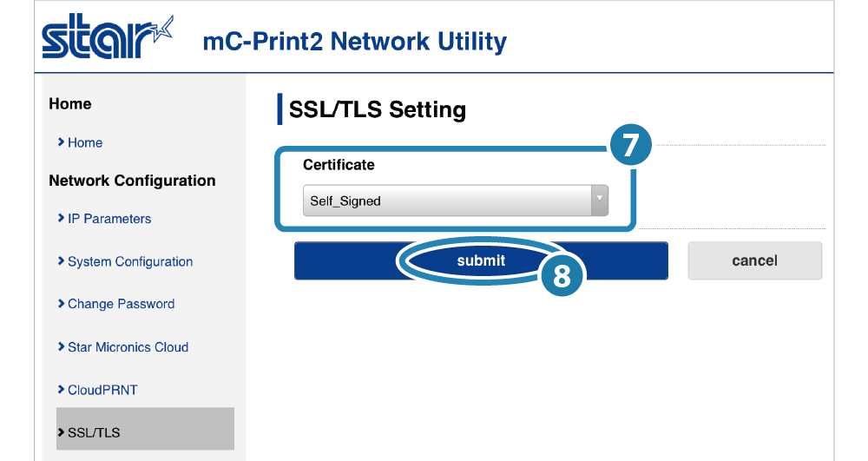Click the Certificate dropdown arrow
The image size is (868, 461).
(599, 200)
